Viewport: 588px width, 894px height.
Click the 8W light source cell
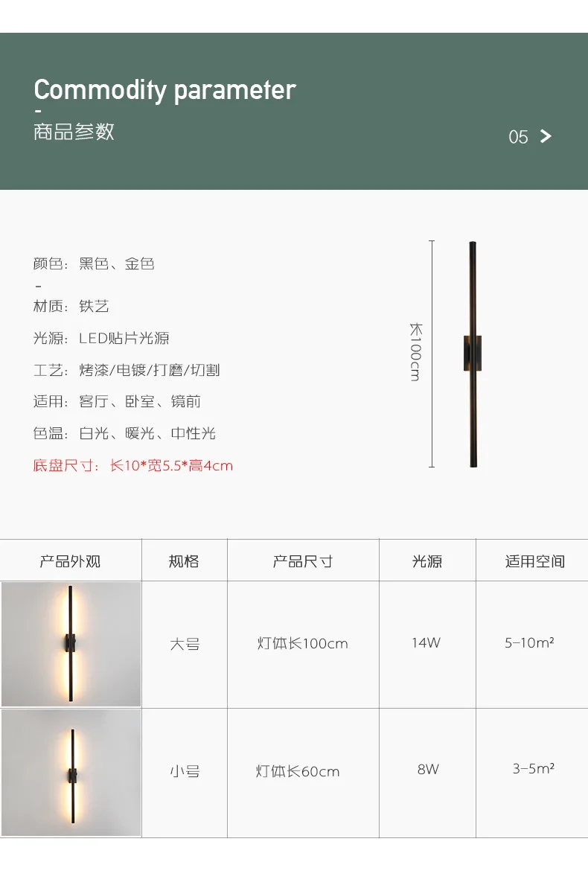coord(428,769)
